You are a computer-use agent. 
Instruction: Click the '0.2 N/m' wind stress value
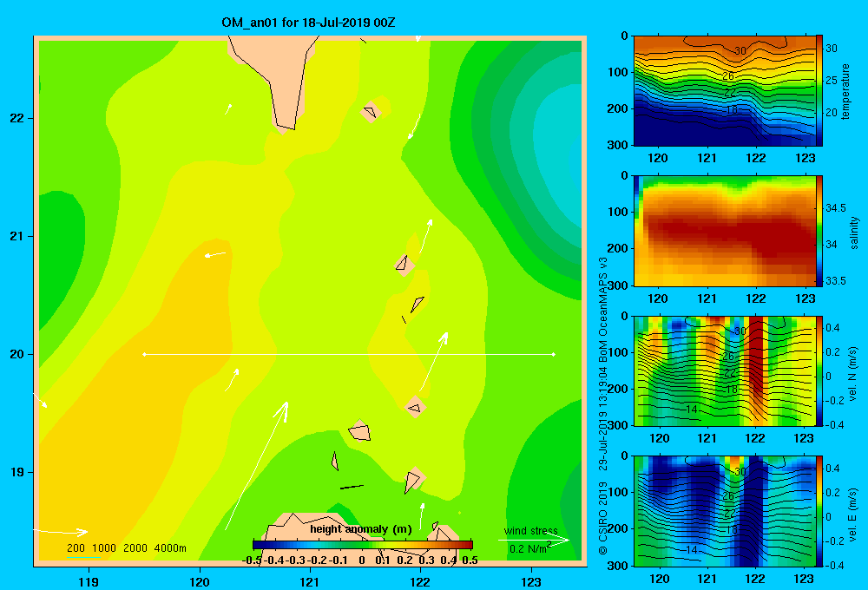pos(528,549)
